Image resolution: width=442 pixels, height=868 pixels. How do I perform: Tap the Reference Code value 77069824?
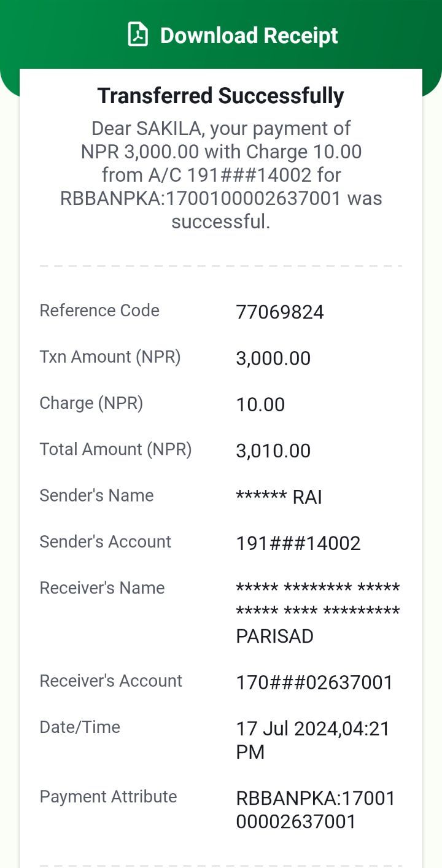tap(280, 312)
